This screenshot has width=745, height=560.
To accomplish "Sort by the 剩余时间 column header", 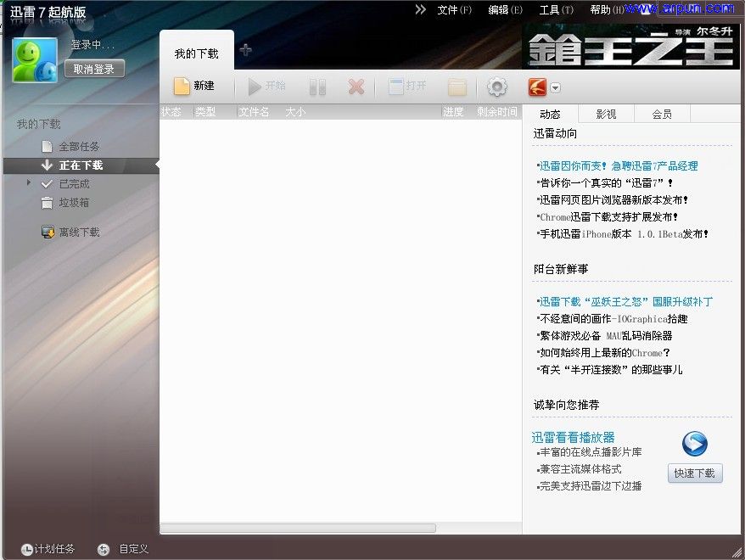I will click(497, 112).
